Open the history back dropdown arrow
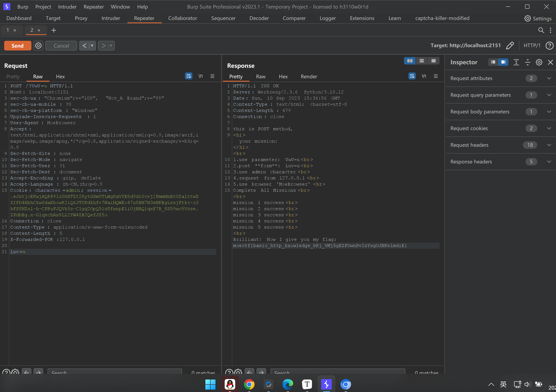 click(x=92, y=46)
